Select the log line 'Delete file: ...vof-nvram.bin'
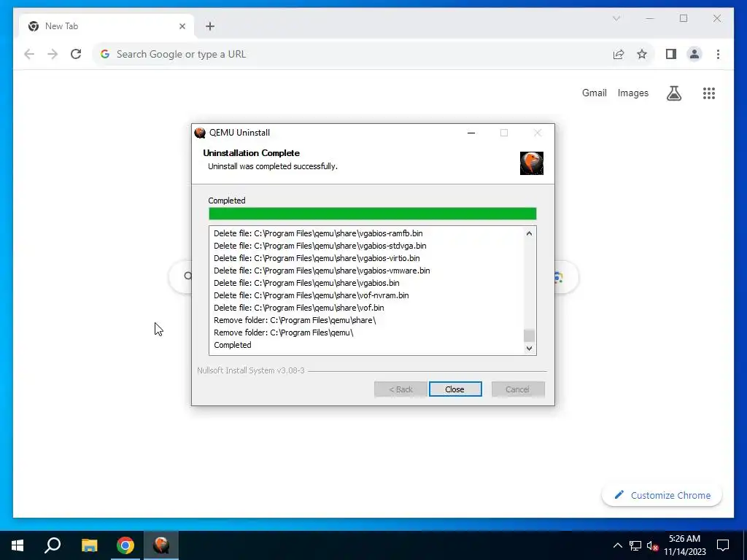The height and width of the screenshot is (560, 747). point(311,295)
